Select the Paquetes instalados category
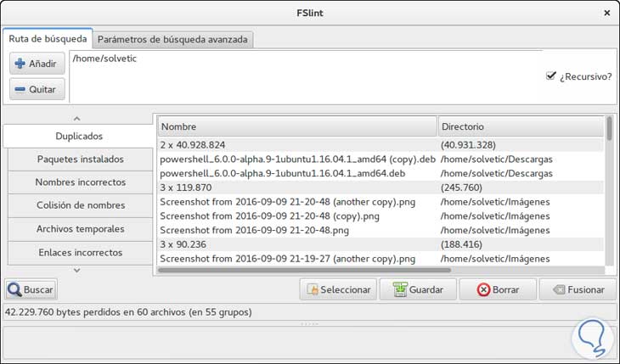The image size is (620, 364). point(80,159)
